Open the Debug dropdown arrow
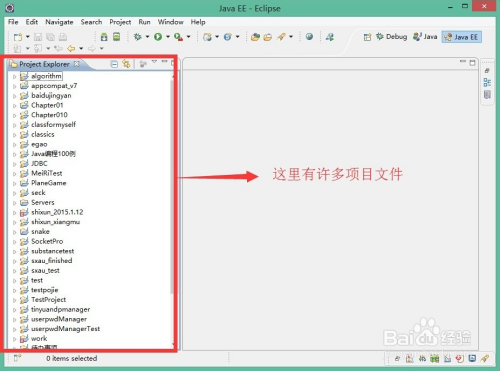This screenshot has height=371, width=500. click(x=147, y=37)
